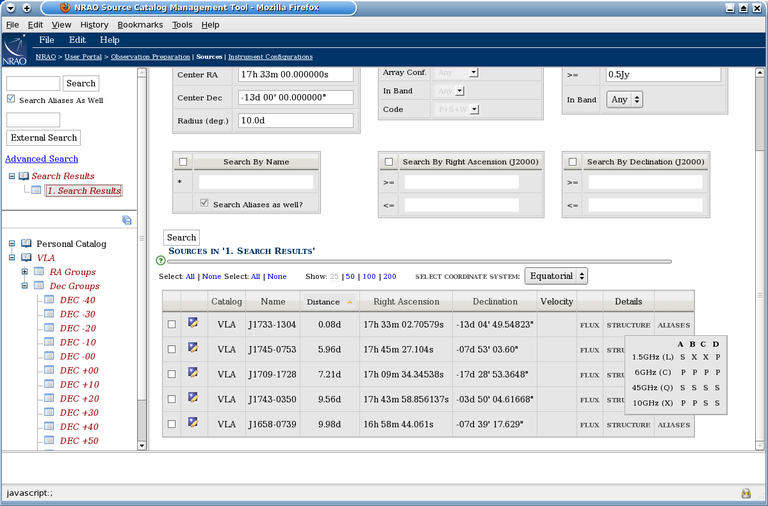Click the distance sort arrow icon
768x506 pixels.
tap(350, 302)
